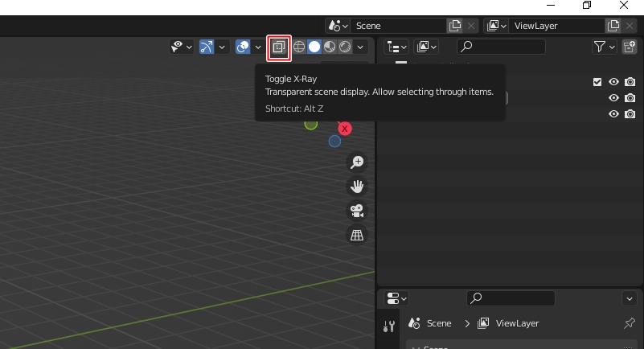Open Properties editor type dropdown
This screenshot has width=644, height=349.
pos(396,298)
